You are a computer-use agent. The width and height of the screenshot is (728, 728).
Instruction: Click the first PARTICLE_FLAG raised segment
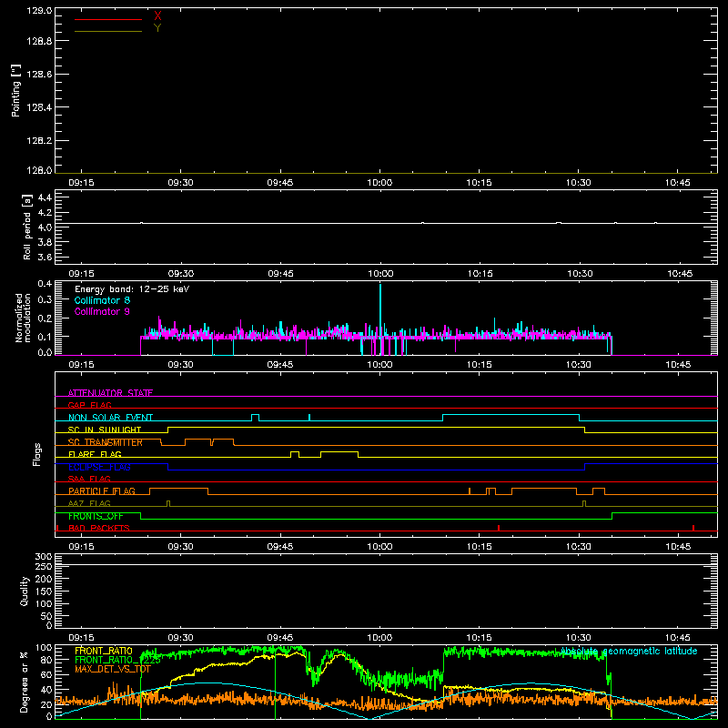[x=178, y=489]
